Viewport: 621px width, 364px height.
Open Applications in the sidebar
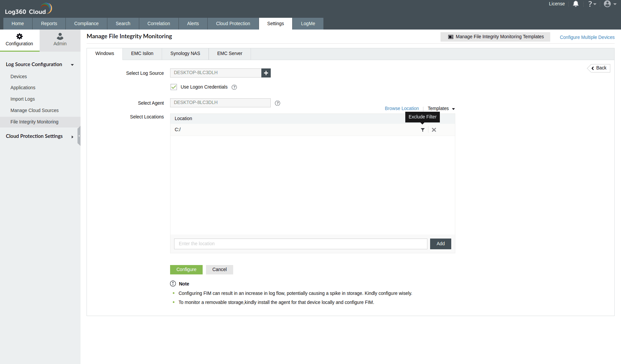[23, 88]
